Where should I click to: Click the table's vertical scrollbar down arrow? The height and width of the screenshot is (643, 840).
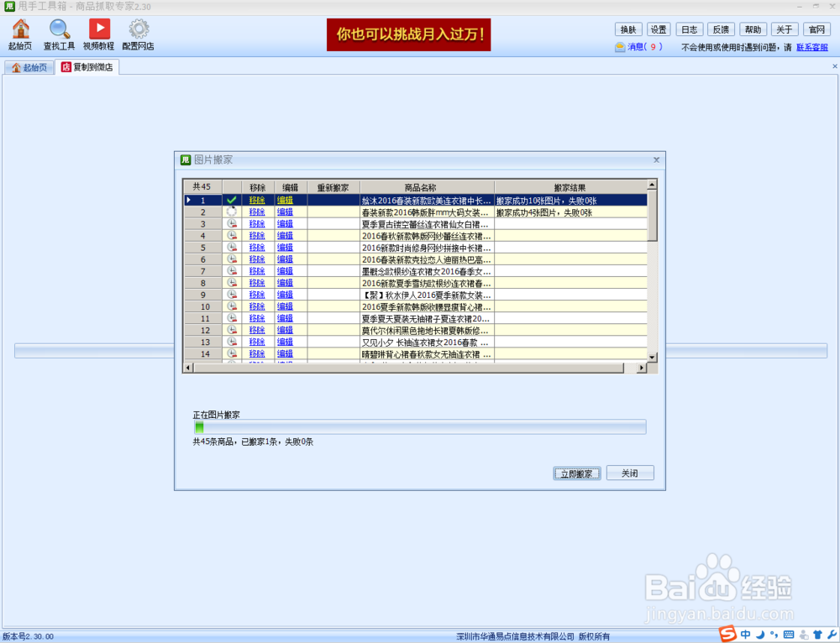tap(654, 358)
